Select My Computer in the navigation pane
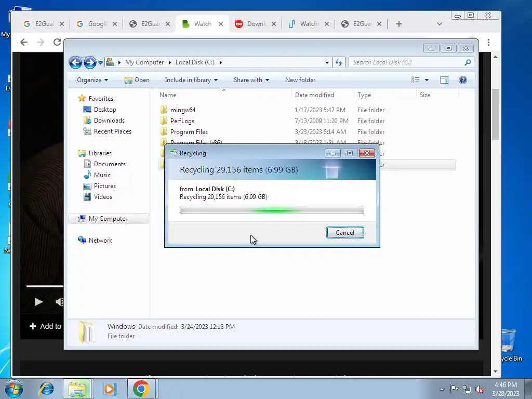 point(108,219)
